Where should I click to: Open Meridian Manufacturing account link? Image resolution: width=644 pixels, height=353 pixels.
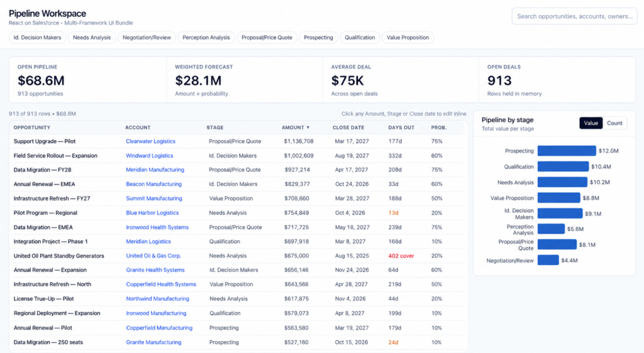click(x=155, y=170)
